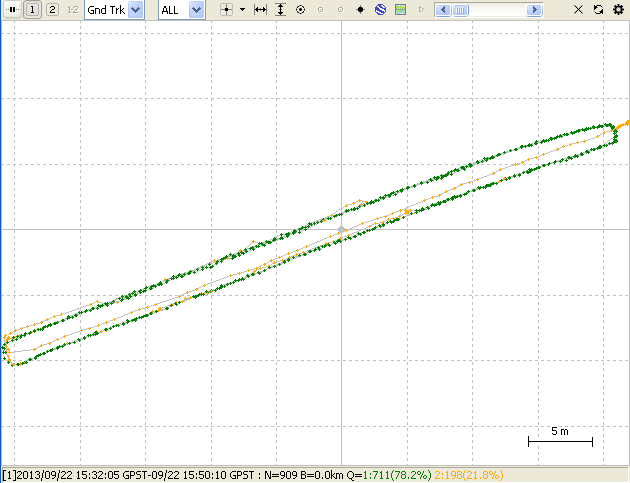The image size is (630, 483).
Task: Click the time slider right arrow
Action: (534, 10)
